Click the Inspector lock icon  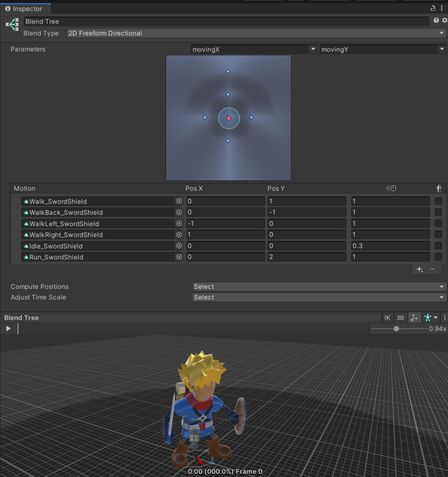(433, 8)
